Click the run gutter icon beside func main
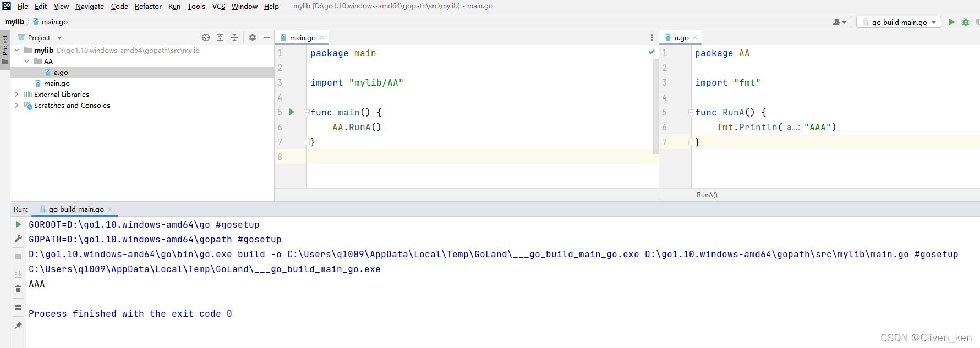Viewport: 980px width, 348px height. coord(292,112)
